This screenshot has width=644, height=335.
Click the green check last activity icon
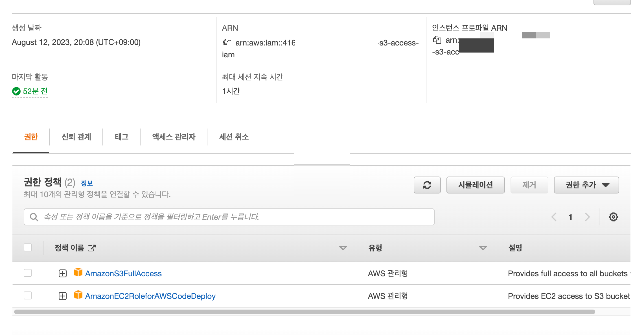pyautogui.click(x=16, y=91)
